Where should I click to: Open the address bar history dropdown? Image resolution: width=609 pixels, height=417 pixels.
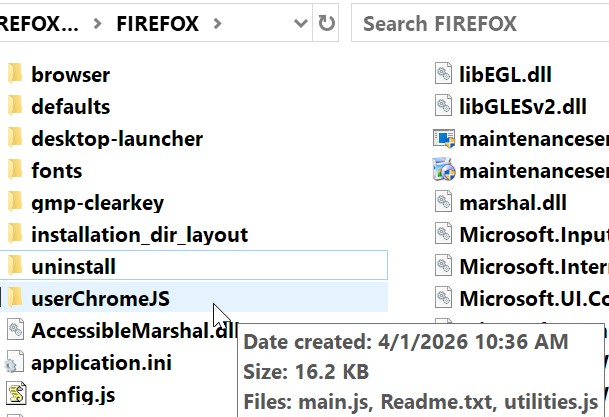coord(301,23)
